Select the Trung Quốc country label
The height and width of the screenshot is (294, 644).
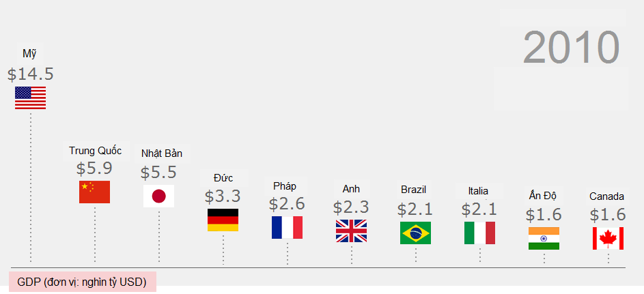pyautogui.click(x=95, y=150)
